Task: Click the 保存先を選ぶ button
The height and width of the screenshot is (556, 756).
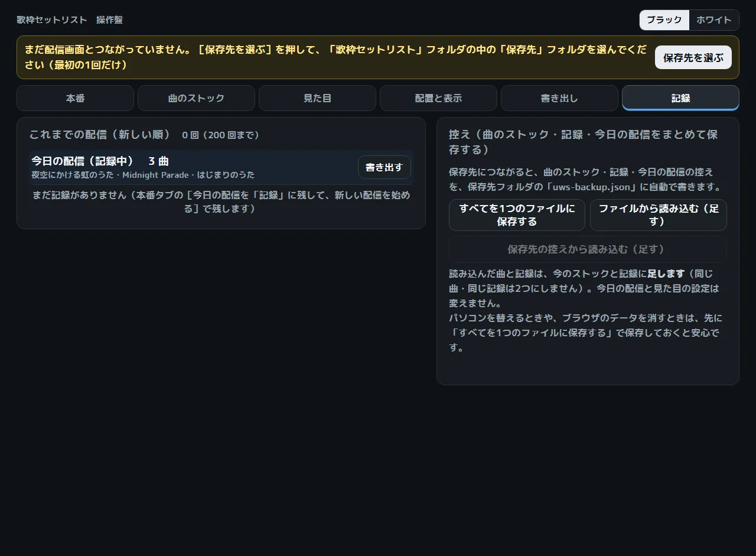Action: coord(693,57)
